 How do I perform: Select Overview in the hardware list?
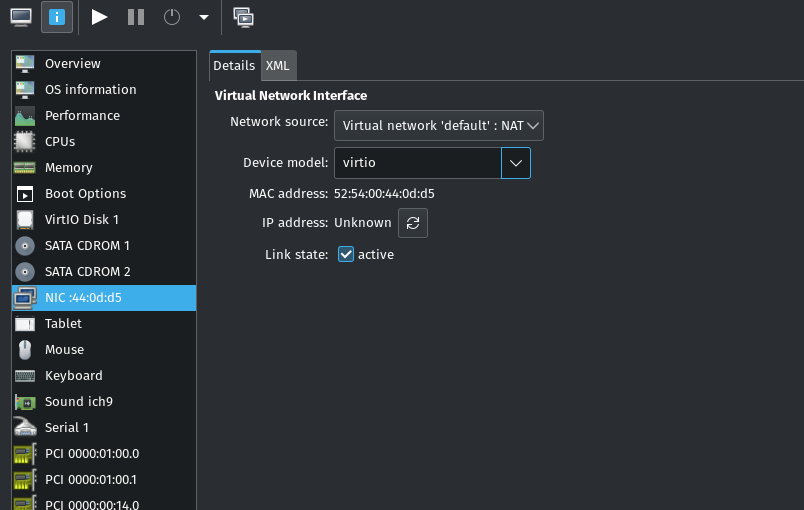(x=72, y=64)
